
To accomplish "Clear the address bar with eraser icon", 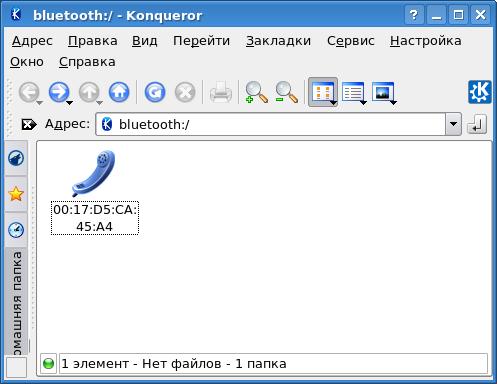I will click(29, 125).
